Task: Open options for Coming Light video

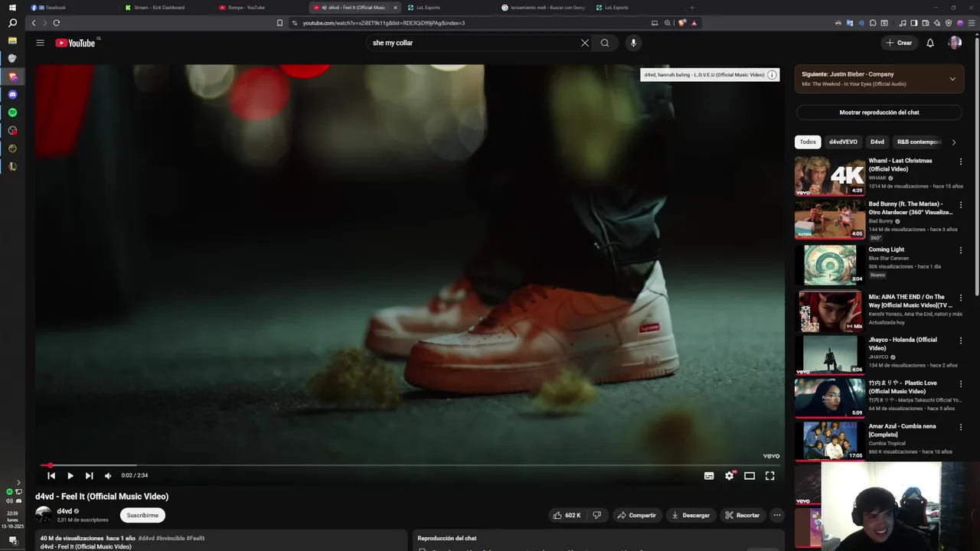Action: [960, 250]
